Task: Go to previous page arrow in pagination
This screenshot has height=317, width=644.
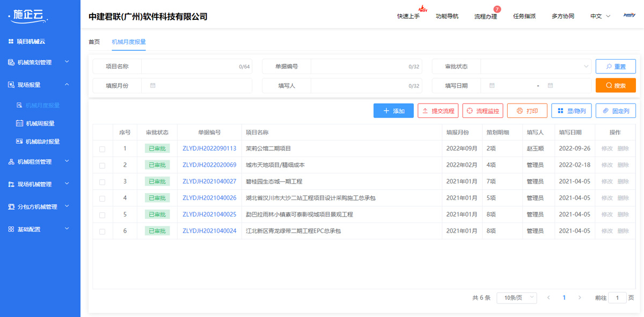Action: [548, 298]
